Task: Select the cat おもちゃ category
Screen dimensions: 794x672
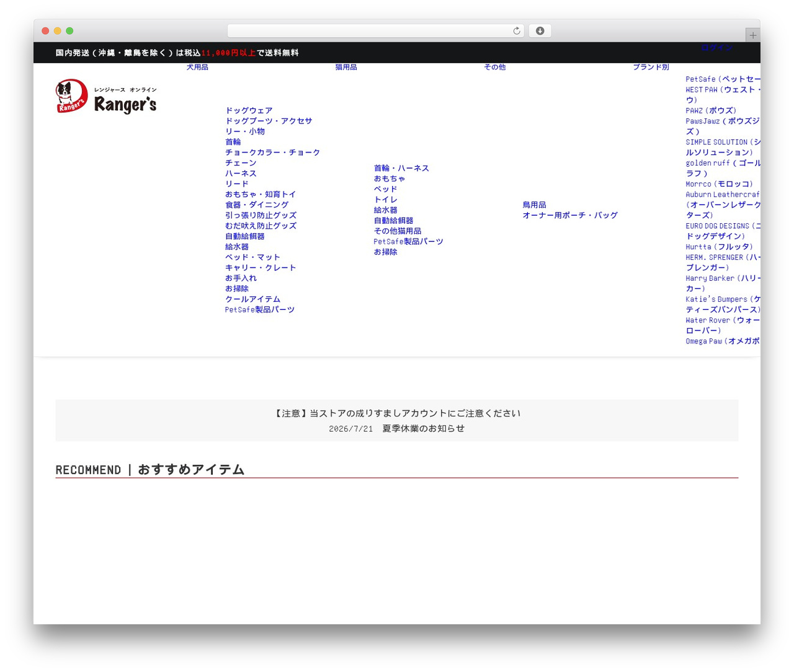Action: pyautogui.click(x=390, y=179)
